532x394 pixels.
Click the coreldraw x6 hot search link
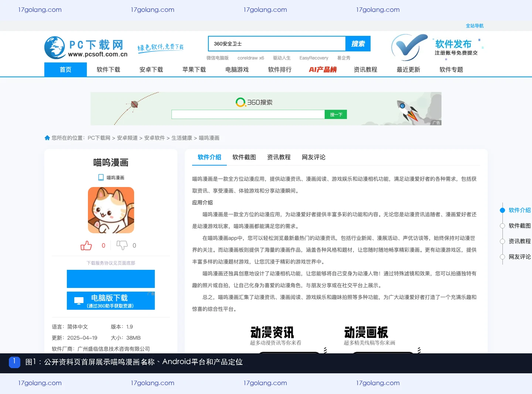(x=251, y=58)
